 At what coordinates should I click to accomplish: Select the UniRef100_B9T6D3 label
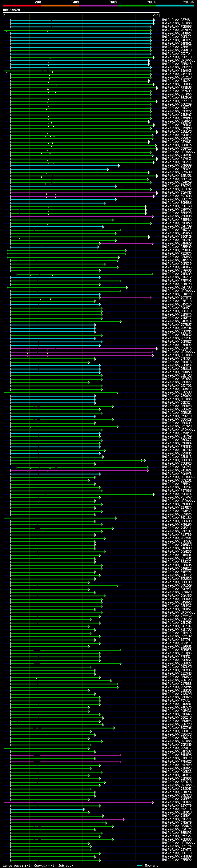point(177,196)
